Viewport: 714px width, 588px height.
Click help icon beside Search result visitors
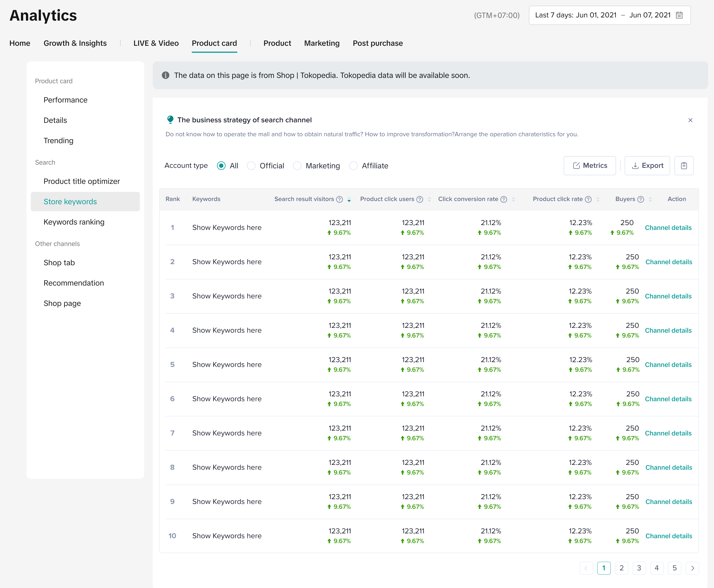click(x=339, y=199)
